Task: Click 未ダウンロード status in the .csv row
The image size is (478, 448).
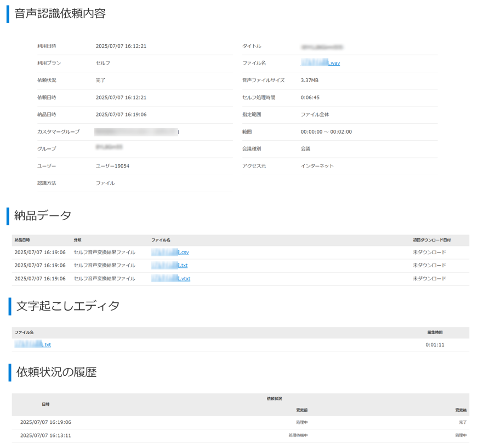Action: pyautogui.click(x=429, y=252)
